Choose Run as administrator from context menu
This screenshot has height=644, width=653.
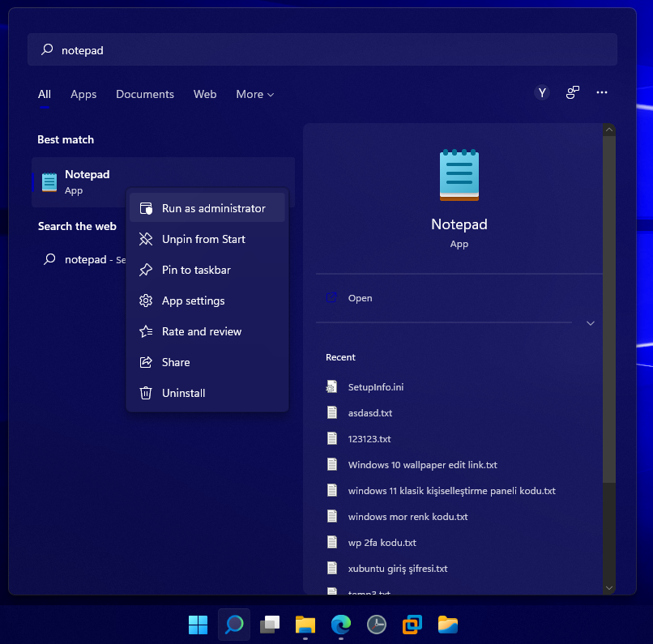[207, 208]
